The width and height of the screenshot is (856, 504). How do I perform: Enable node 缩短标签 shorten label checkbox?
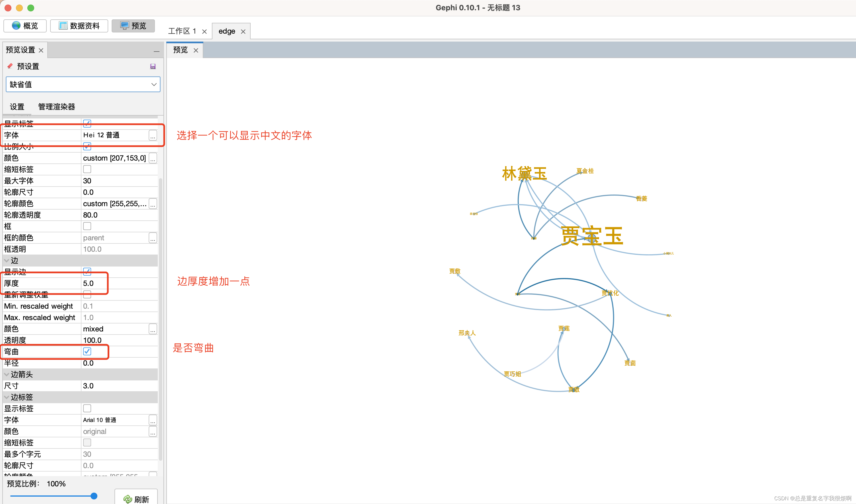87,169
